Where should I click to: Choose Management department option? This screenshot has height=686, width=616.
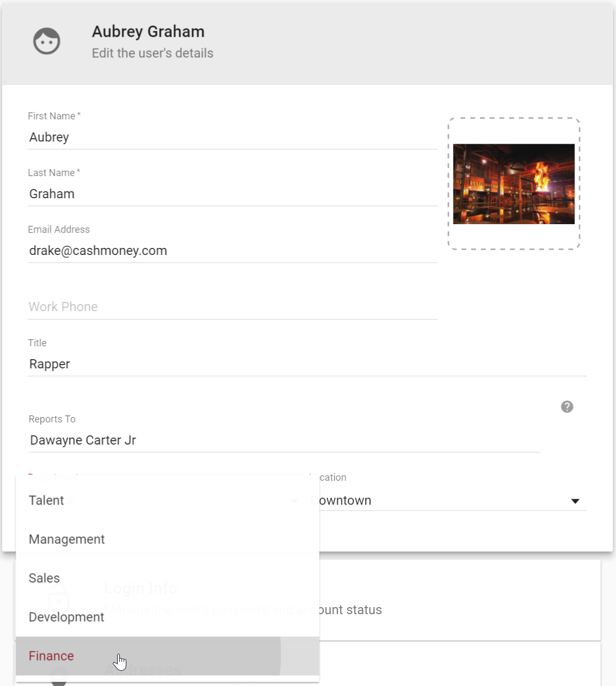pos(167,539)
